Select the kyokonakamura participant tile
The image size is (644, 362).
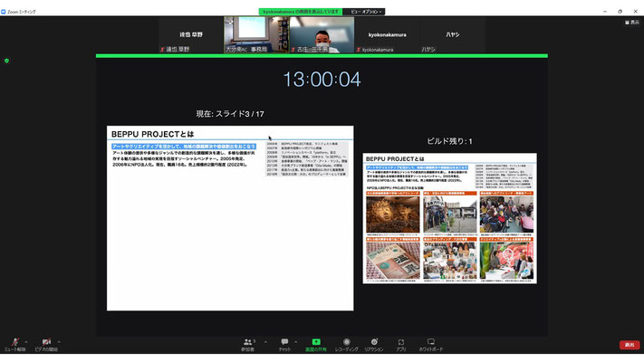coord(387,34)
